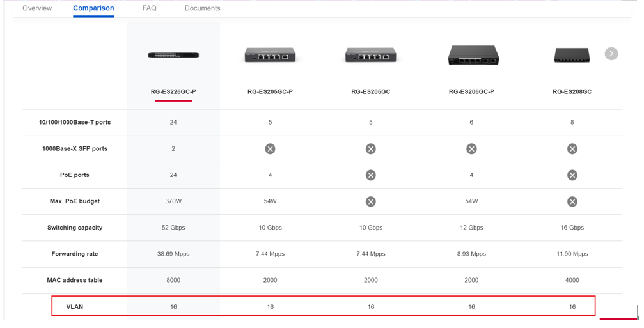
Task: Click the PoE ports row label
Action: point(75,175)
